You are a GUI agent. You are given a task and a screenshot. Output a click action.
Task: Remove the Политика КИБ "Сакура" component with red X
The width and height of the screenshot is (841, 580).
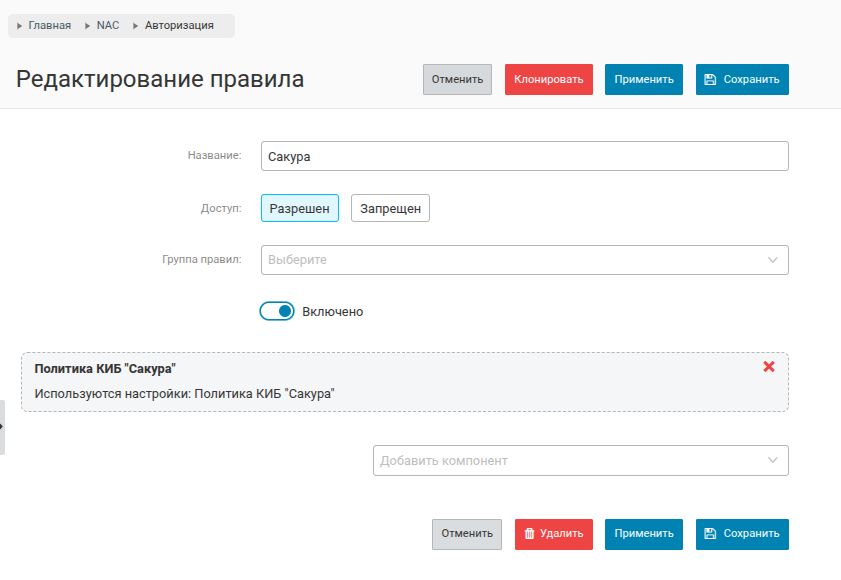point(769,367)
